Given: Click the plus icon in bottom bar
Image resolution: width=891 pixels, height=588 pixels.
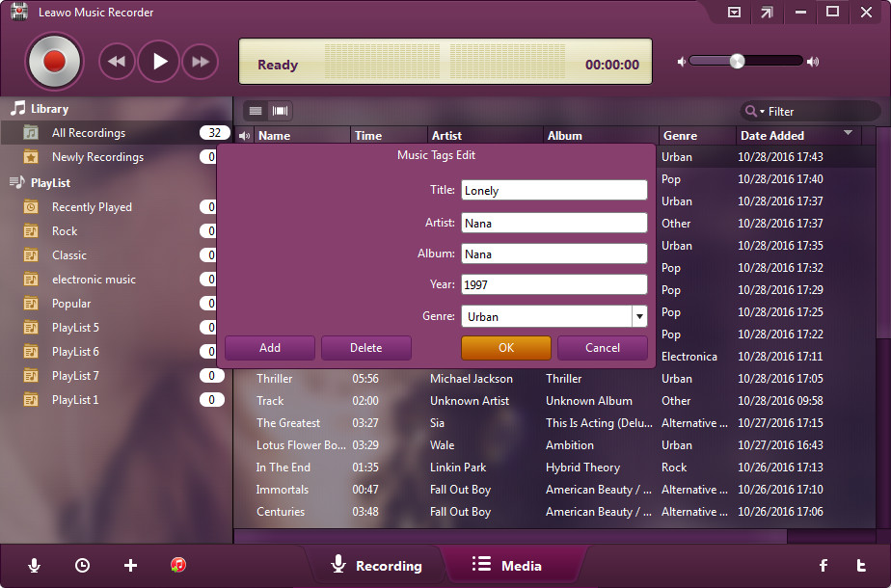Looking at the screenshot, I should tap(131, 566).
